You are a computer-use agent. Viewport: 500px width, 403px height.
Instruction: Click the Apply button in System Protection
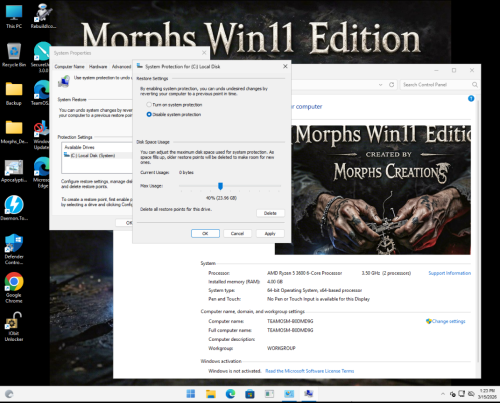pyautogui.click(x=270, y=233)
